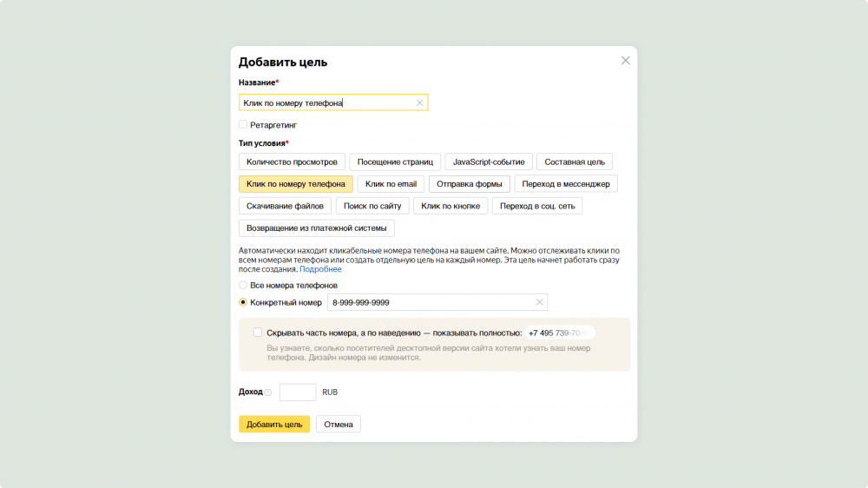Pick the Отправка формы condition
This screenshot has width=868, height=488.
470,184
